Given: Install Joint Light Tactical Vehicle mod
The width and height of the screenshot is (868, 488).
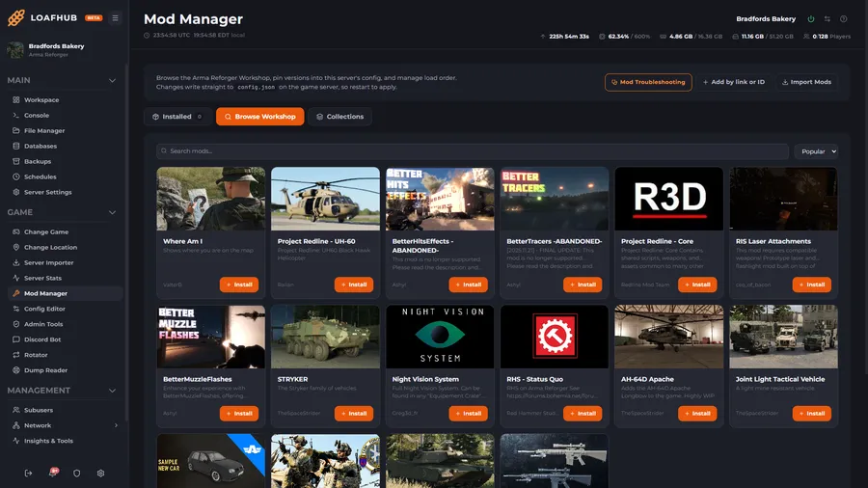Looking at the screenshot, I should click(812, 414).
